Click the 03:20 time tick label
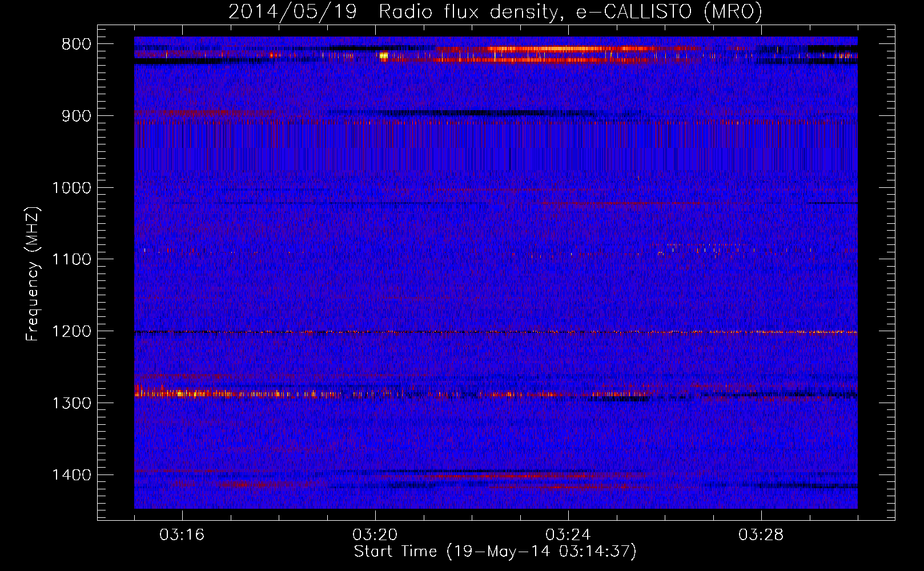 [375, 535]
